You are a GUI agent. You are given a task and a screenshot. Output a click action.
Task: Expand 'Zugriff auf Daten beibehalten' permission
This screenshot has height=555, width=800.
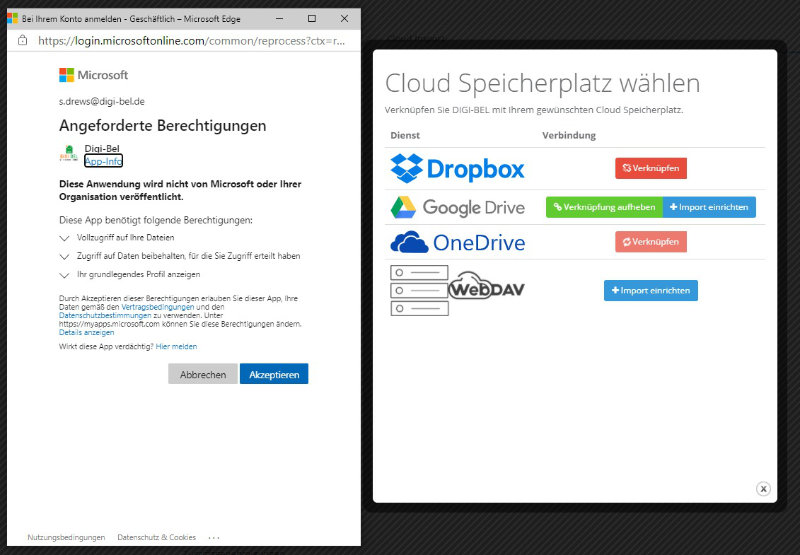click(65, 256)
